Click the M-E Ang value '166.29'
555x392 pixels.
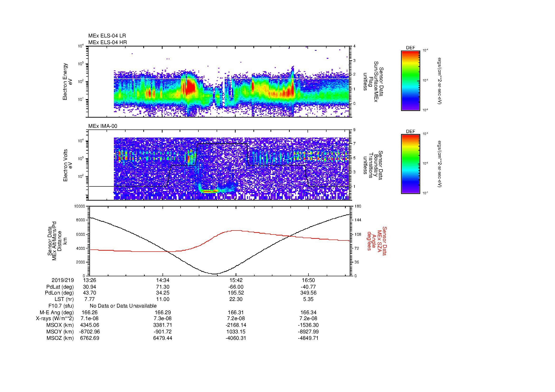click(163, 313)
